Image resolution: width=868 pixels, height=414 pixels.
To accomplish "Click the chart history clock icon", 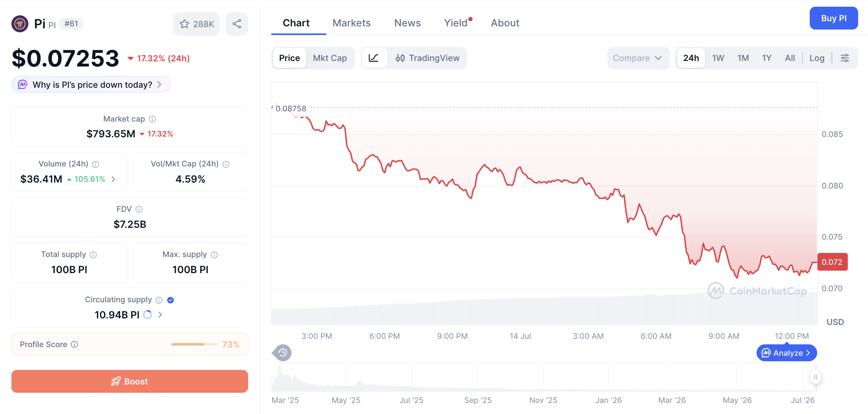I will click(x=282, y=353).
